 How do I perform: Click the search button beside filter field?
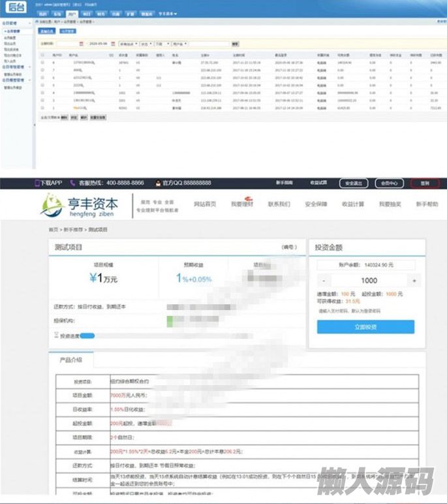tap(235, 44)
